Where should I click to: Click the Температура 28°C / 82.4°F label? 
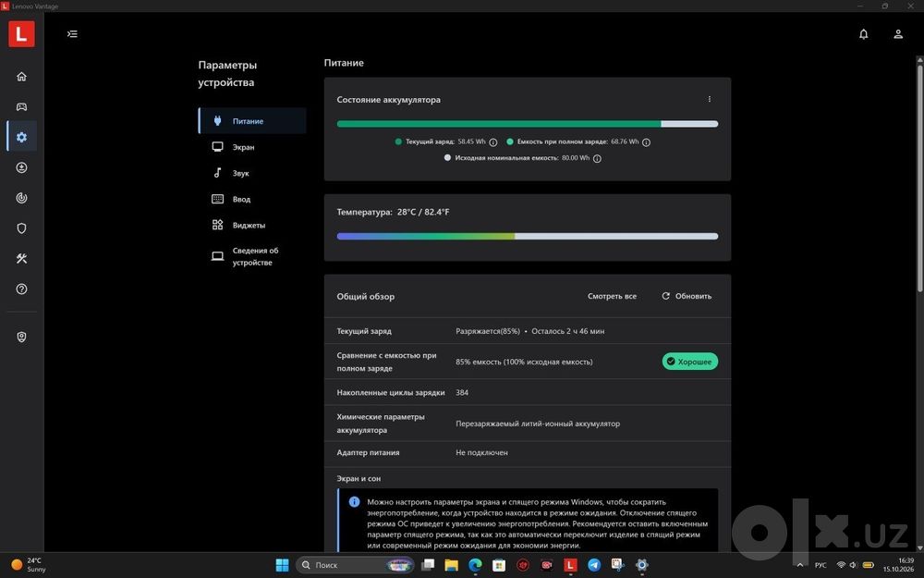click(393, 212)
